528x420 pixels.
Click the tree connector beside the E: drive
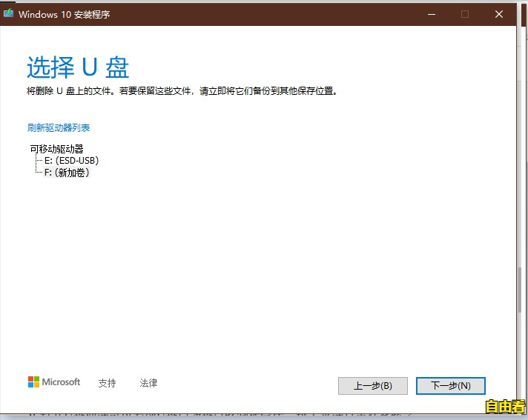pos(39,161)
